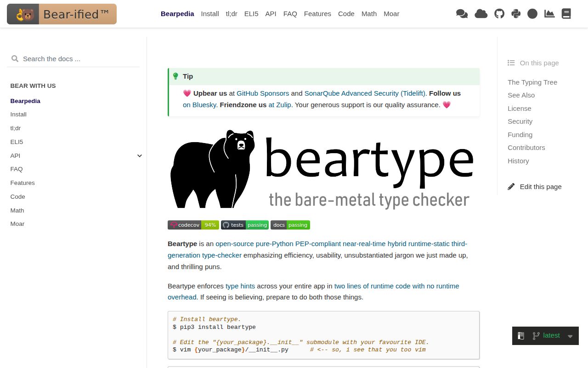This screenshot has height=368, width=588.
Task: Focus the Search the docs field
Action: (x=73, y=59)
